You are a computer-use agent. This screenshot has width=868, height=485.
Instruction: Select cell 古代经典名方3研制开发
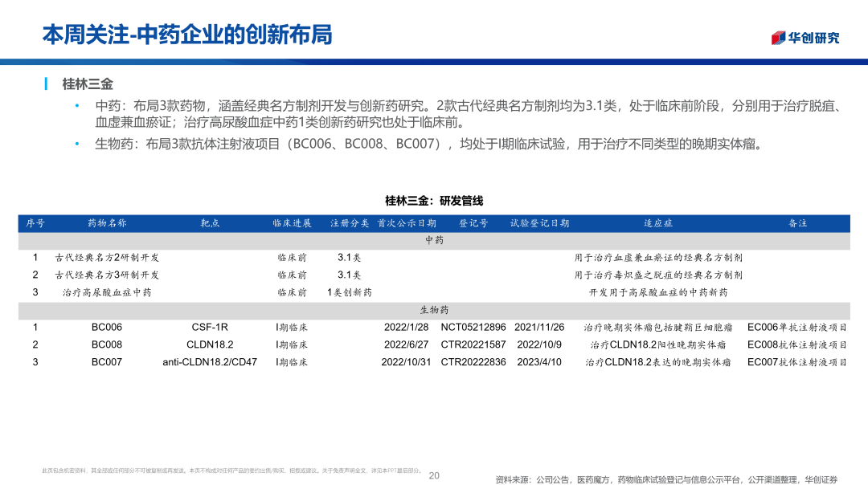(x=107, y=275)
